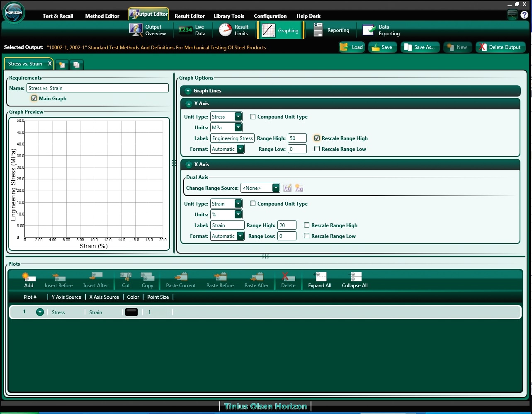The height and width of the screenshot is (414, 532).
Task: Click Cut in the Plots toolbar
Action: point(126,280)
